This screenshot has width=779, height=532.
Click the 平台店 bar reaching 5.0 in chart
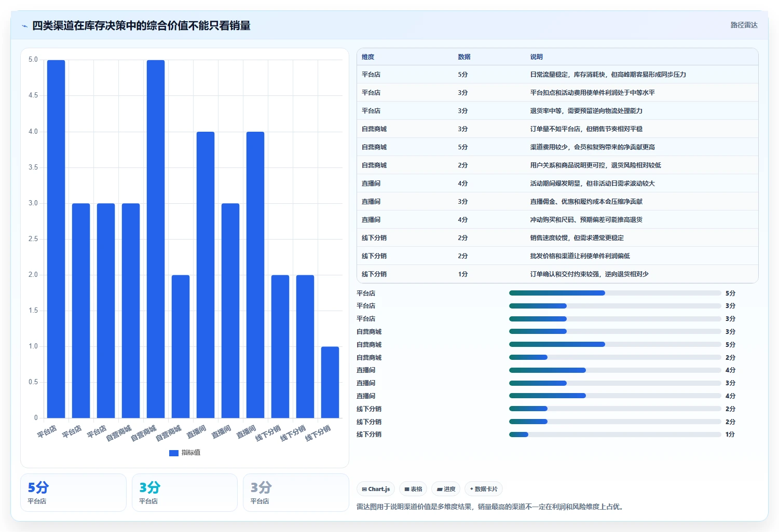pyautogui.click(x=56, y=239)
